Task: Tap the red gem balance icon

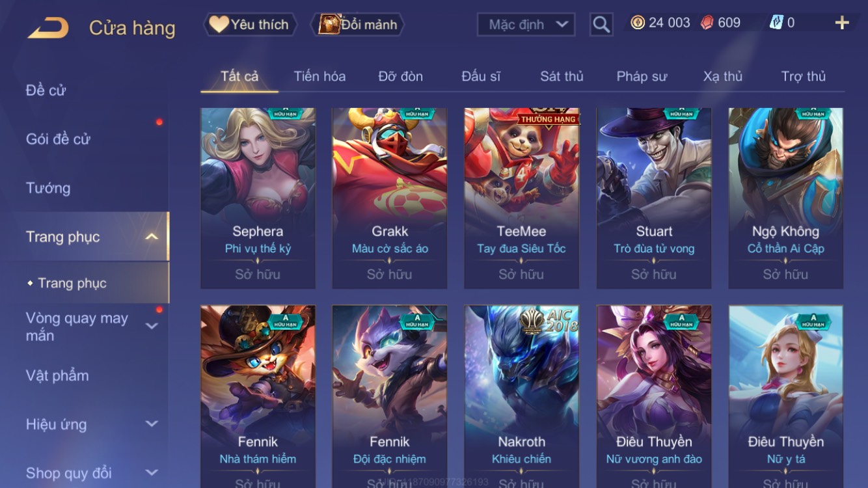Action: [707, 23]
